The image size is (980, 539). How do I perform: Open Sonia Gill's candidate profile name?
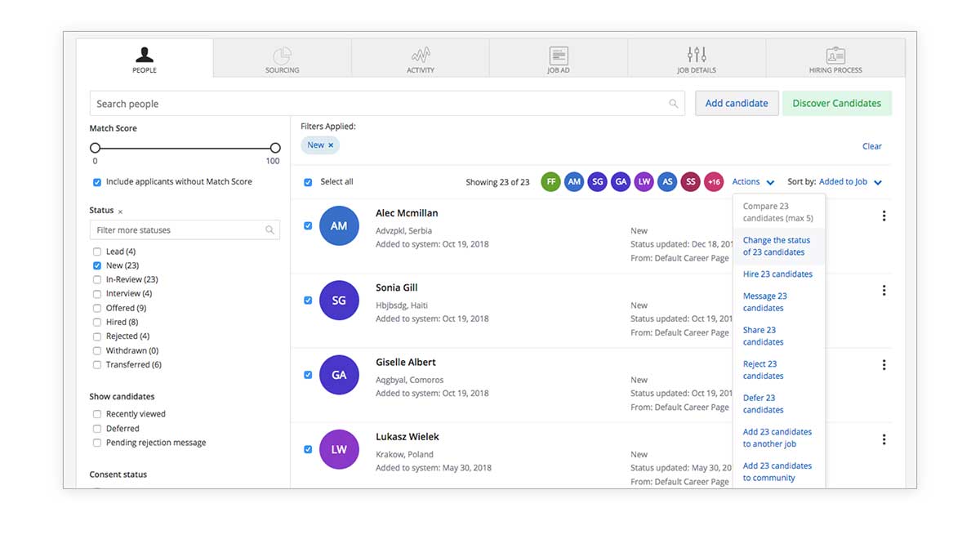397,287
